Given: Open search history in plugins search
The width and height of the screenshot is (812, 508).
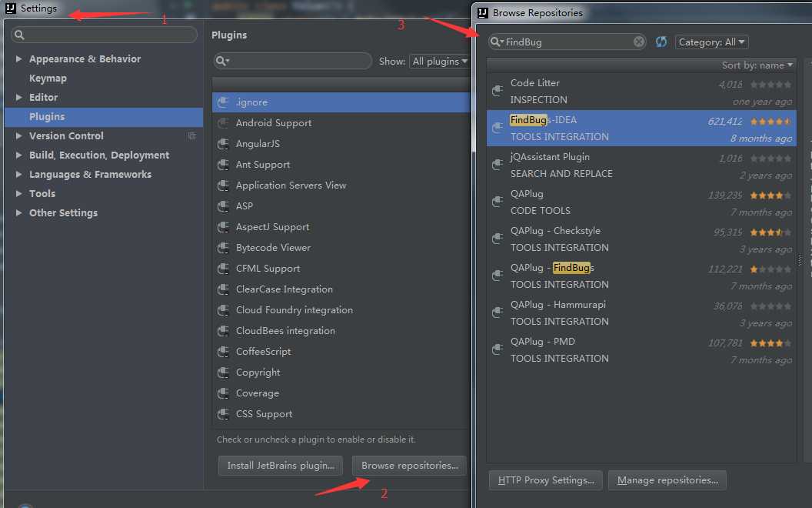Looking at the screenshot, I should pyautogui.click(x=223, y=61).
